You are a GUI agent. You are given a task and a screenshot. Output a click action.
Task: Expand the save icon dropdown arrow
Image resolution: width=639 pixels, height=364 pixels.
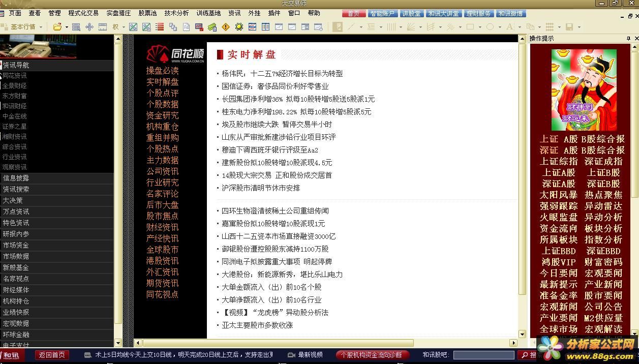580,27
